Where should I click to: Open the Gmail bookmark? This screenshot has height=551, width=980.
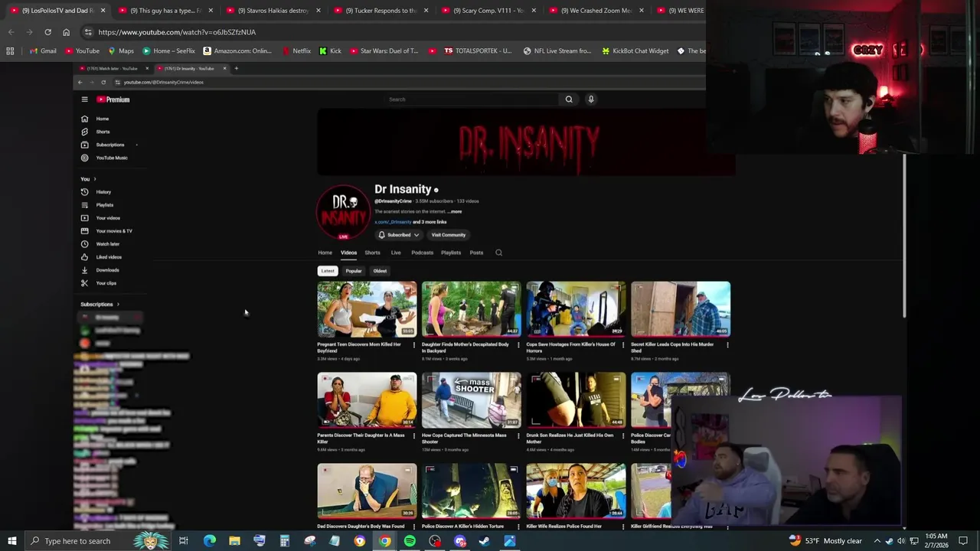[43, 51]
